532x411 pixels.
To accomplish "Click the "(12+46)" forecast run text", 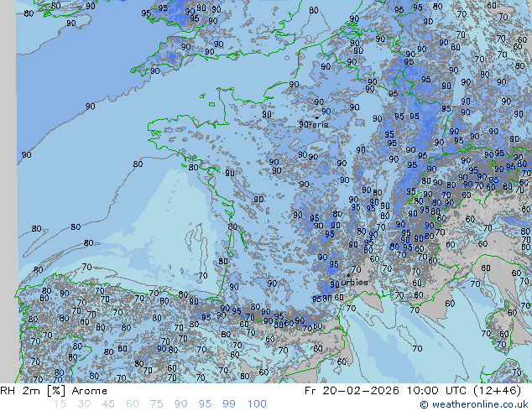I will [498, 391].
